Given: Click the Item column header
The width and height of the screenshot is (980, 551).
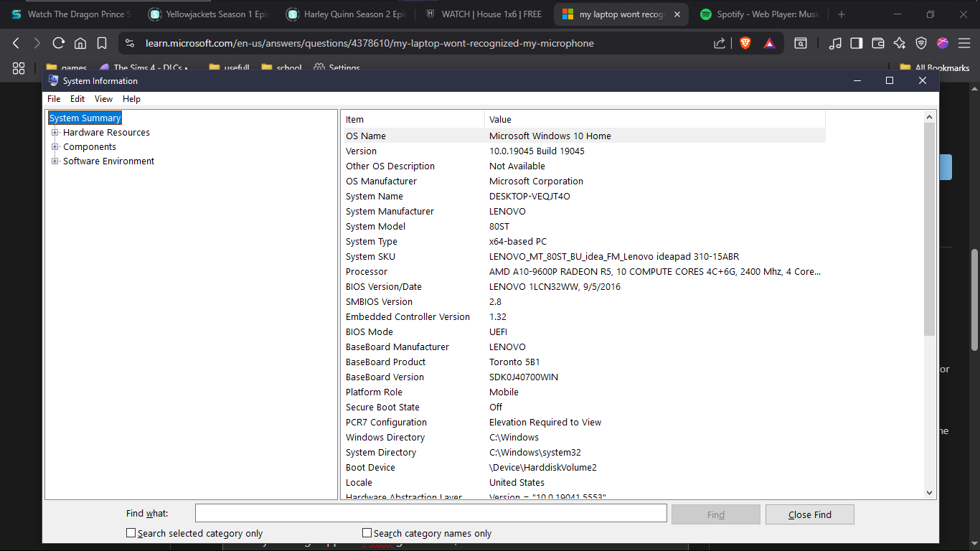Looking at the screenshot, I should click(x=413, y=119).
